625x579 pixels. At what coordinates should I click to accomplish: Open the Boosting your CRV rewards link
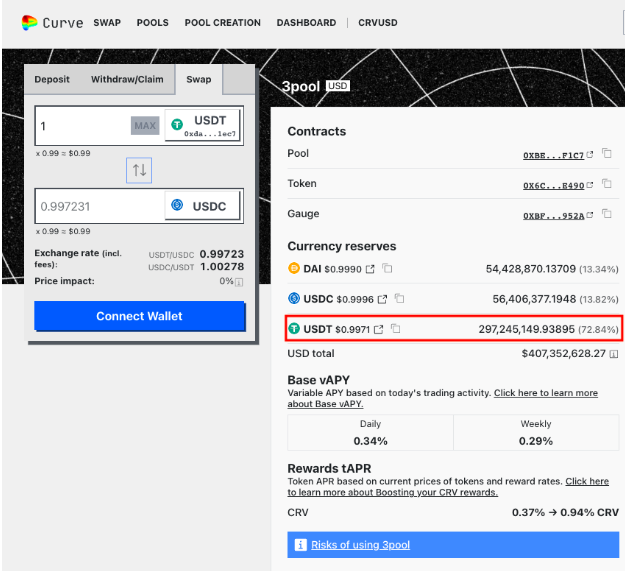448,487
